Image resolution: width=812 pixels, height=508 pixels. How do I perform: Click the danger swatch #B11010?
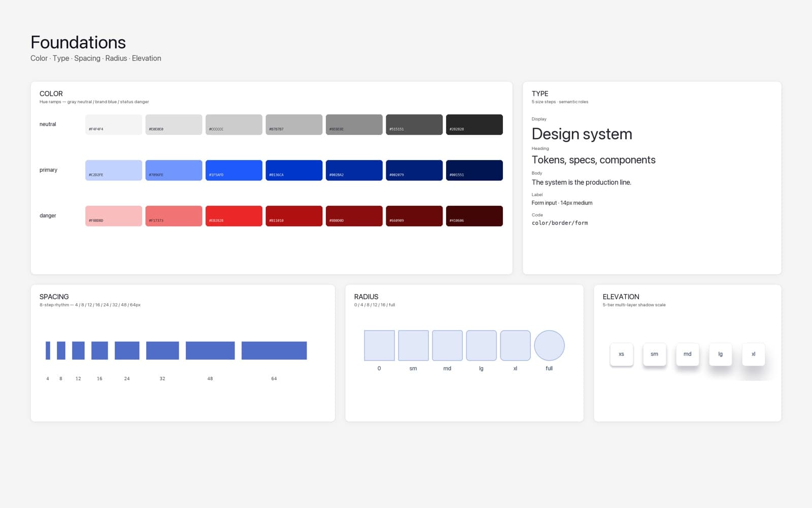pos(294,216)
